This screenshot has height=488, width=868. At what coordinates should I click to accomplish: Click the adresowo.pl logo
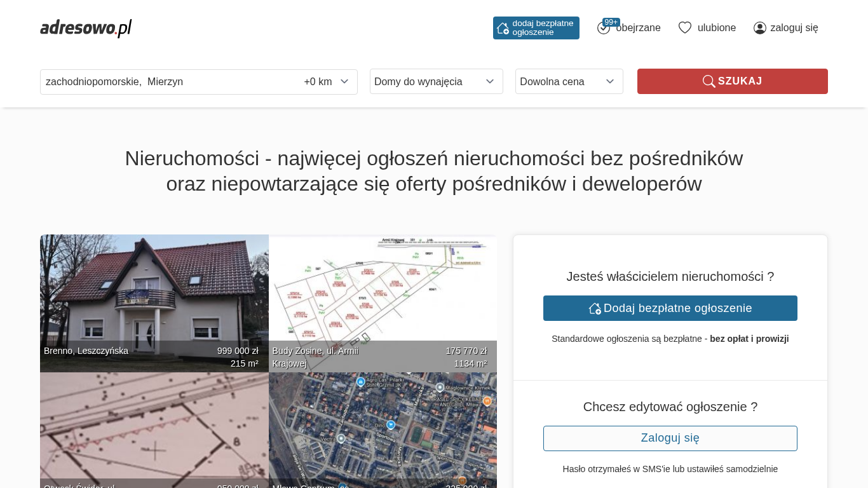(x=86, y=28)
